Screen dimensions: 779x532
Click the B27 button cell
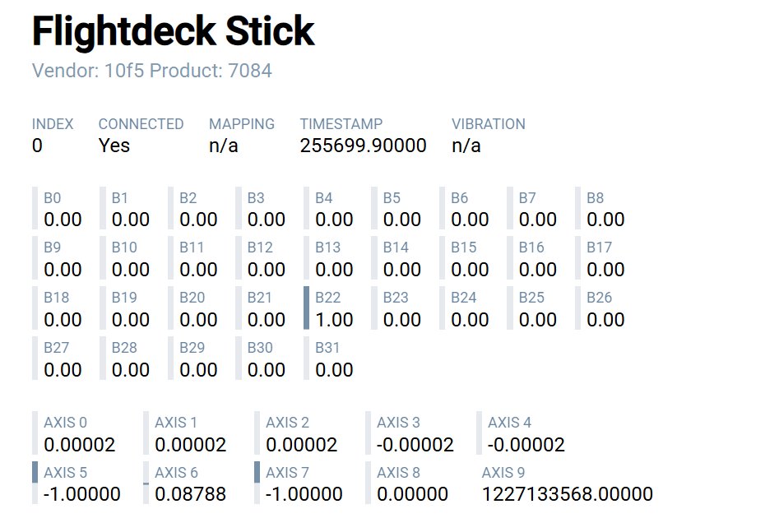click(x=62, y=359)
